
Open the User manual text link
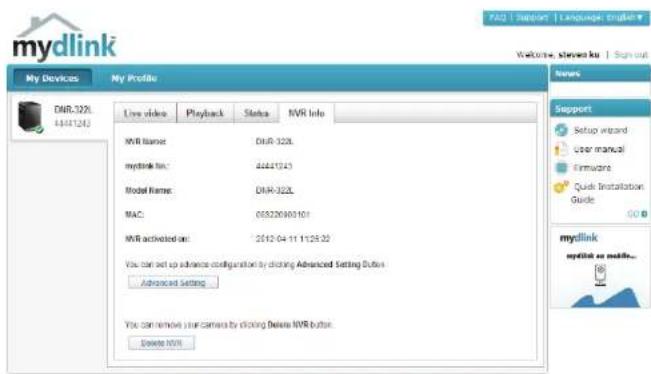[599, 149]
